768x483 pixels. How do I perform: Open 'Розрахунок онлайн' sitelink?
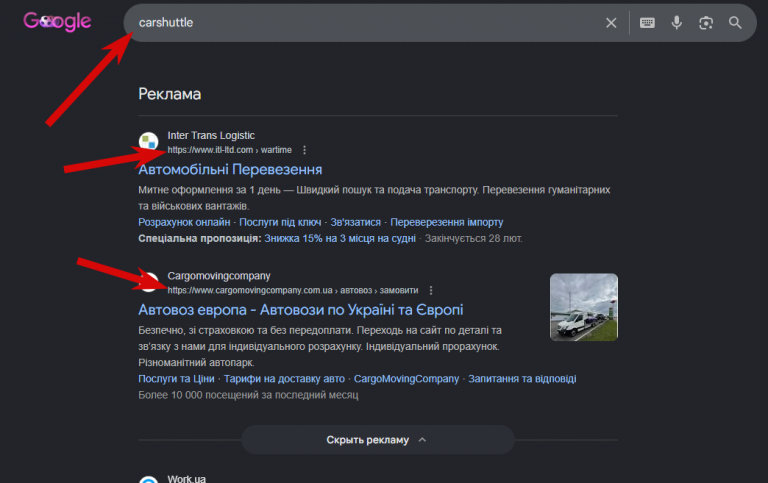[x=184, y=222]
